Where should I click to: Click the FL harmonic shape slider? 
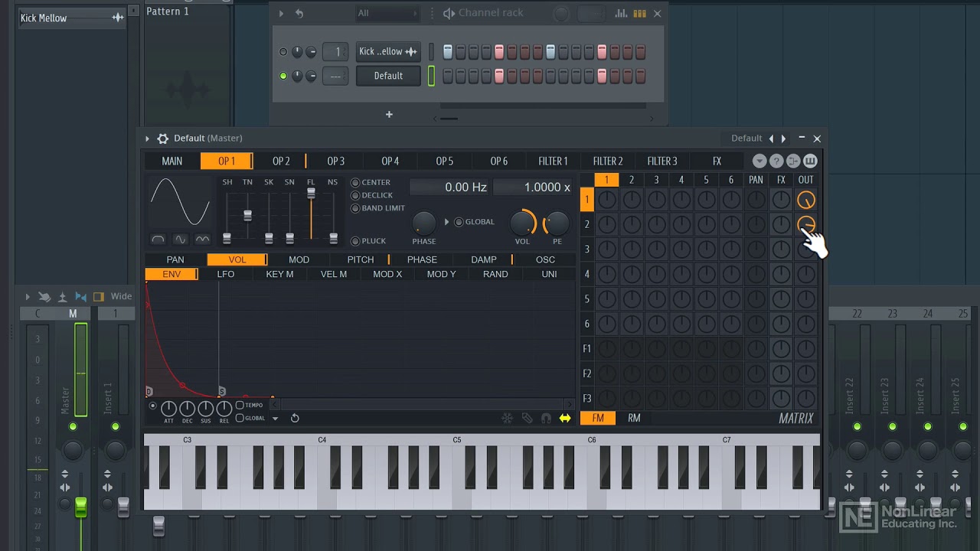[311, 194]
